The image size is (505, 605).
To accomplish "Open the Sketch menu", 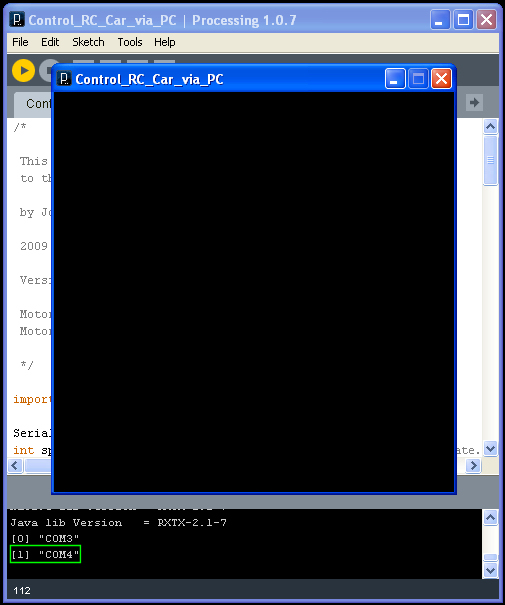I will click(x=88, y=42).
